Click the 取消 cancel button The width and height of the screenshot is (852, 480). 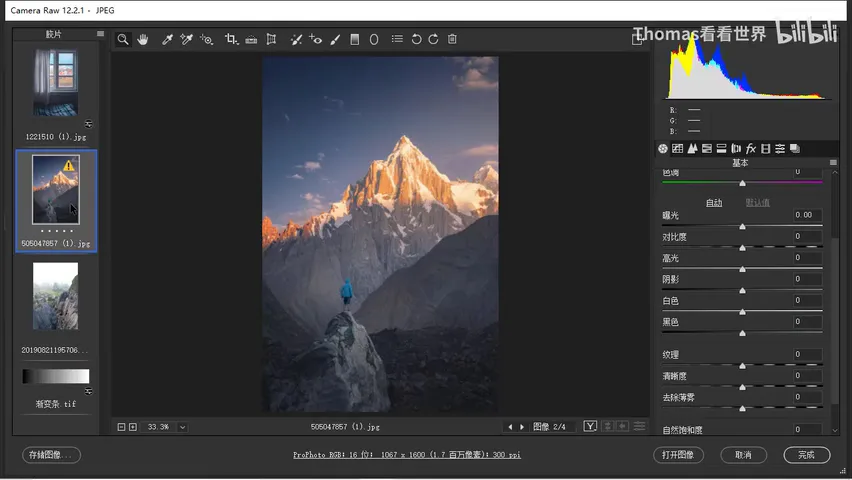click(743, 455)
